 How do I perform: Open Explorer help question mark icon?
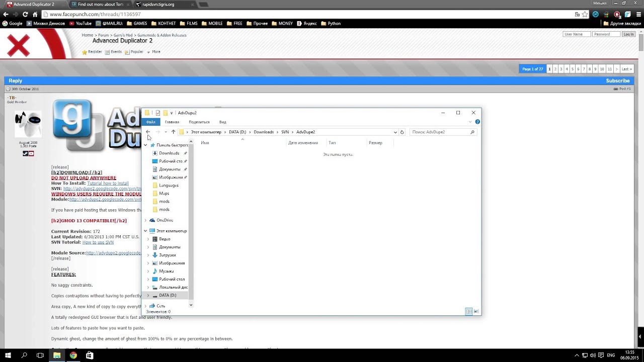point(477,122)
